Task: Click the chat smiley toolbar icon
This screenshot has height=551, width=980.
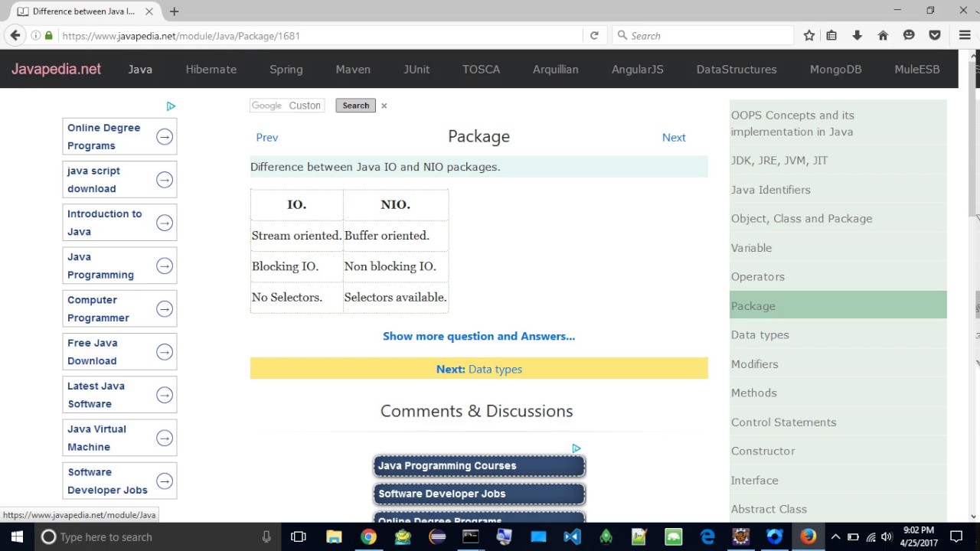Action: (909, 35)
